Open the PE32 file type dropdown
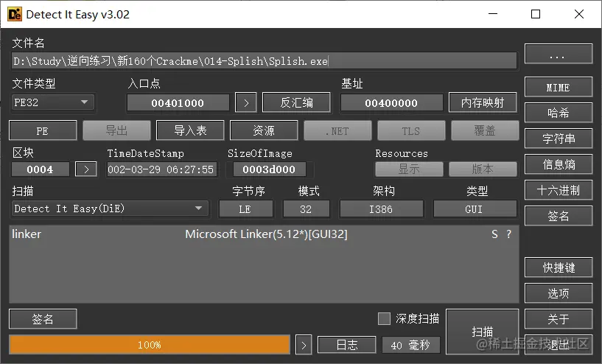602x364 pixels. pyautogui.click(x=53, y=102)
